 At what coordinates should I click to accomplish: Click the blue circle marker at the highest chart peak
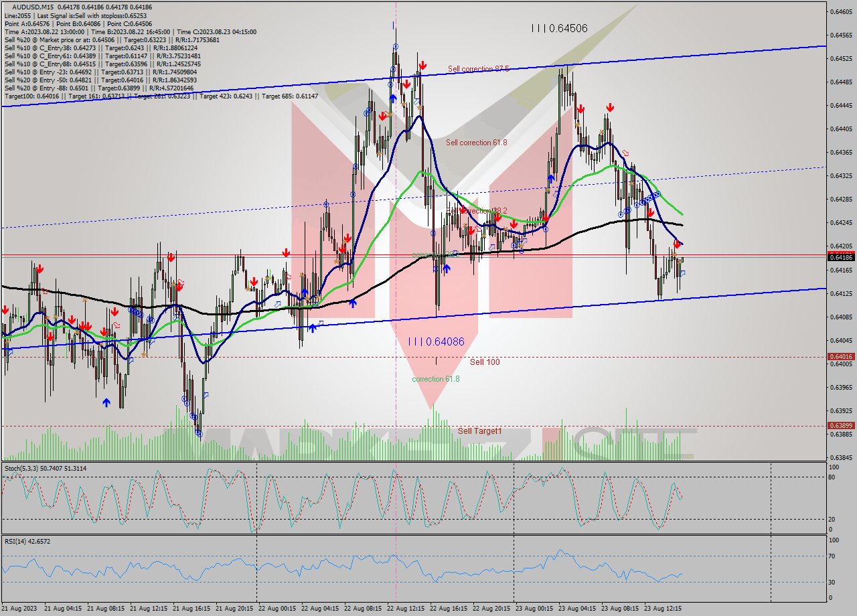coord(396,47)
